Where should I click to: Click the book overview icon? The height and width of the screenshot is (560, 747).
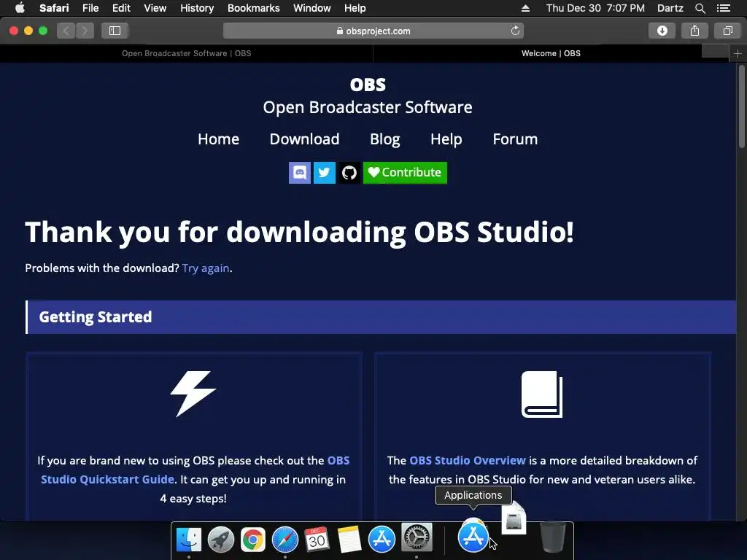542,394
